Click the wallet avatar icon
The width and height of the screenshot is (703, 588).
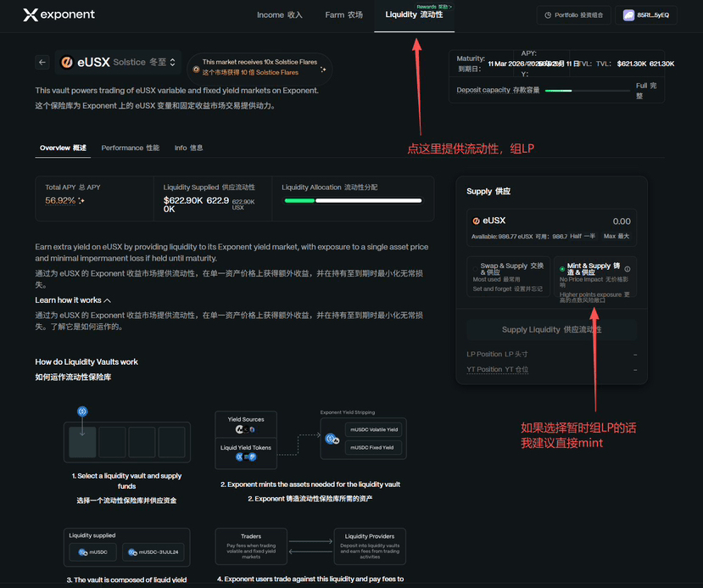coord(628,15)
